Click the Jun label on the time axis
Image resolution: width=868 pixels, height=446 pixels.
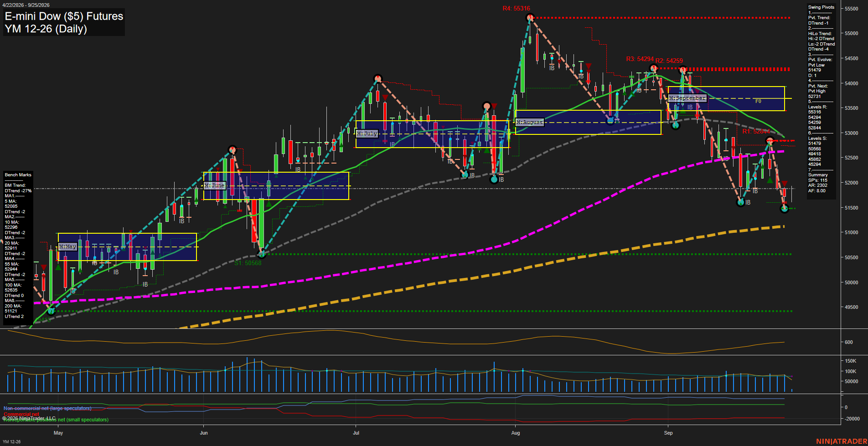point(204,433)
